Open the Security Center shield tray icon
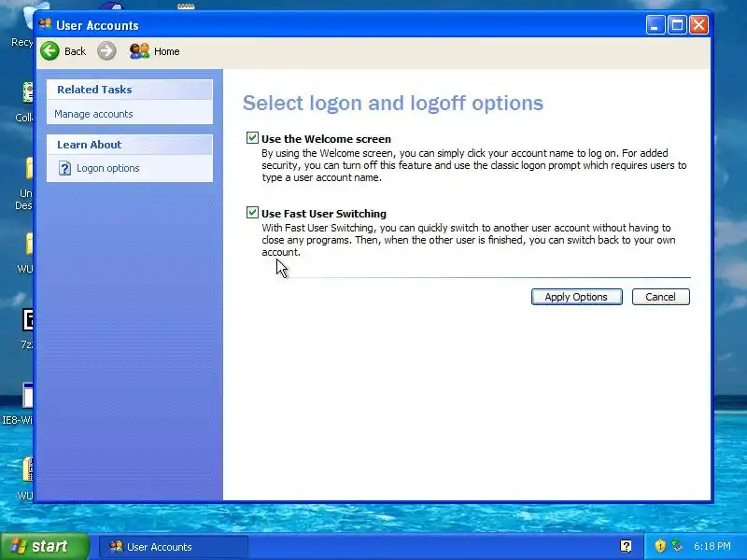Viewport: 747px width, 560px height. 660,546
